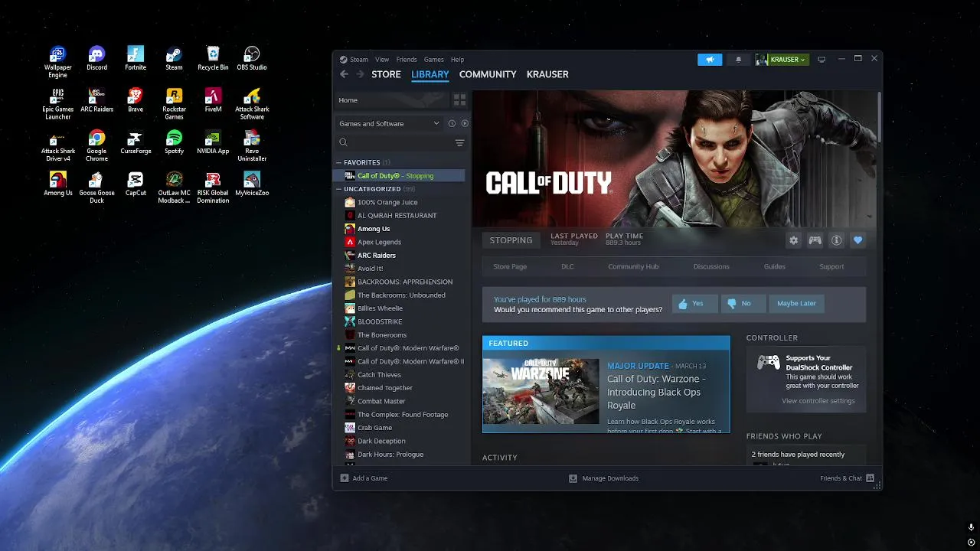Go to the STORE tab
This screenshot has height=551, width=980.
coord(386,74)
